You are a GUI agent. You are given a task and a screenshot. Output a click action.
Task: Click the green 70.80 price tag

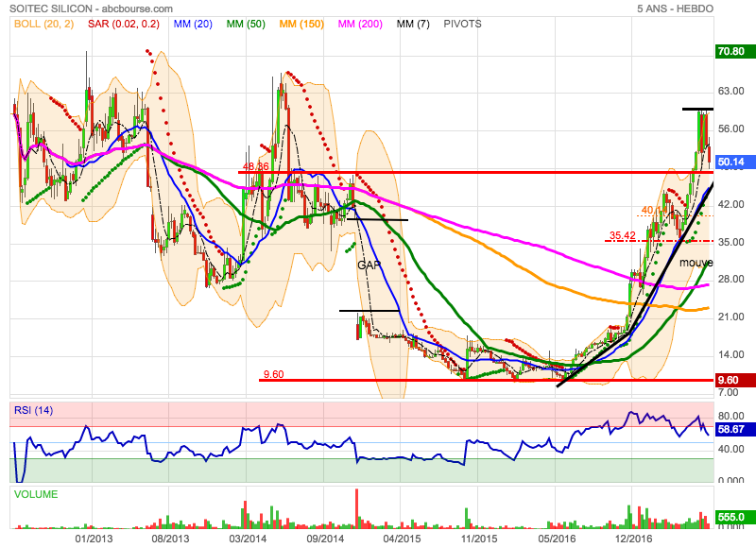pyautogui.click(x=732, y=51)
